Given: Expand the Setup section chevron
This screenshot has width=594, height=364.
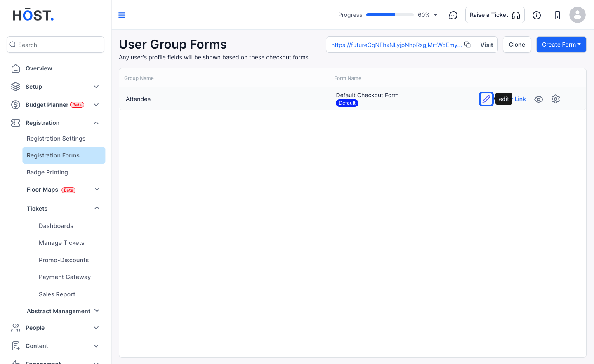Looking at the screenshot, I should click(96, 87).
